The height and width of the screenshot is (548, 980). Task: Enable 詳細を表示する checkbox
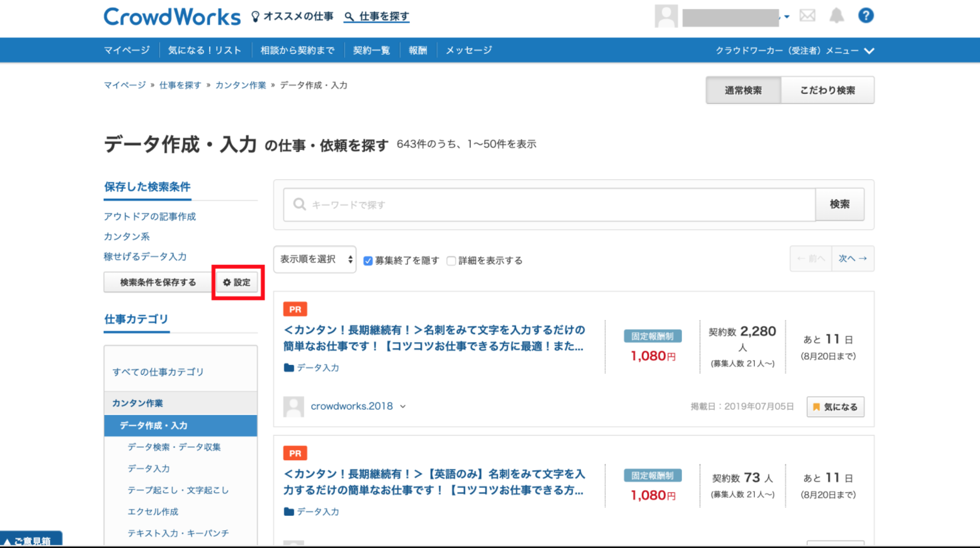pyautogui.click(x=451, y=261)
